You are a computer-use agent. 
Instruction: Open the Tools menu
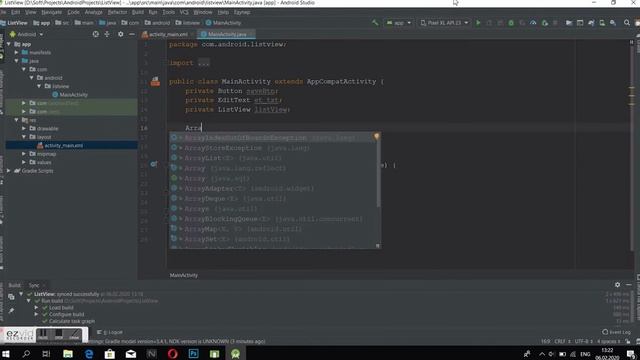coord(168,12)
